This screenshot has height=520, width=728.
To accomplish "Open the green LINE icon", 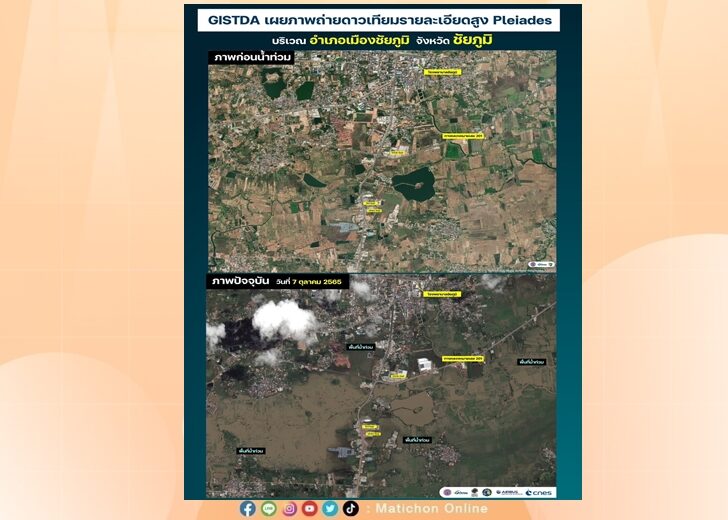I will coord(268,508).
